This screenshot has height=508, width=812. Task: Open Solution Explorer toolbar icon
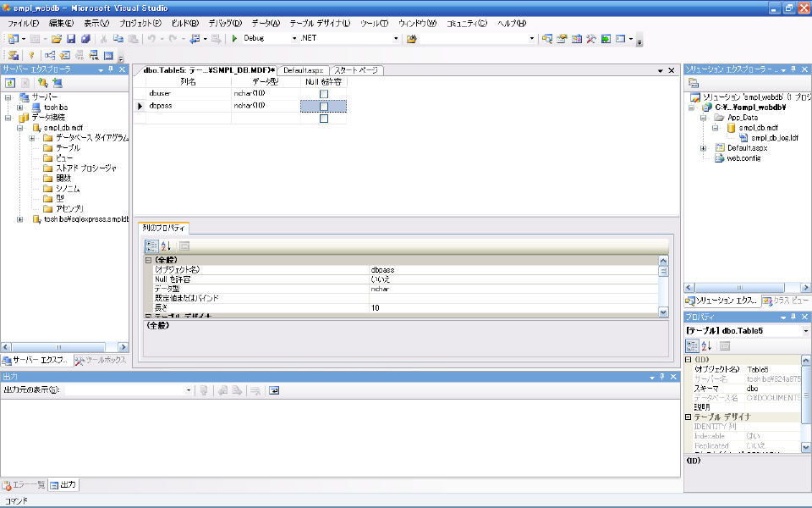[547, 39]
